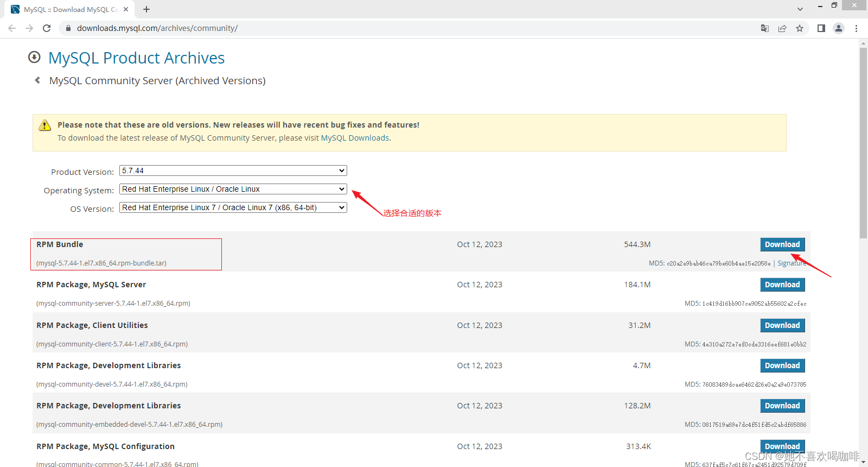Open the tab search chevron

[x=800, y=9]
